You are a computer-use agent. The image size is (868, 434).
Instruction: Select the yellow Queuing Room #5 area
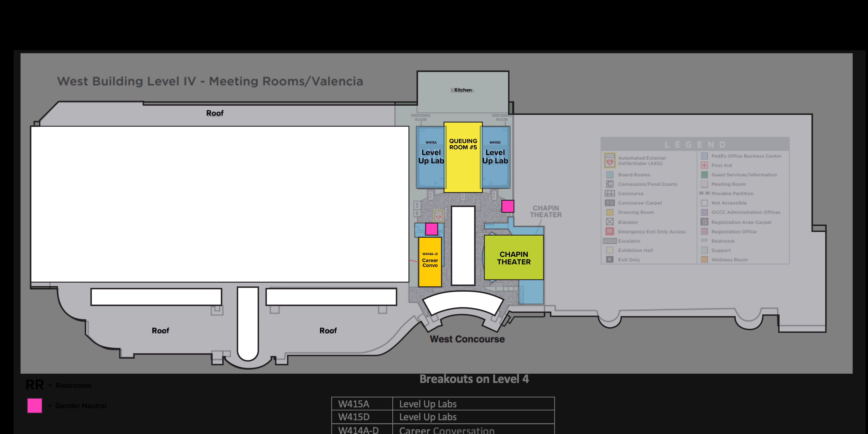[x=463, y=157]
